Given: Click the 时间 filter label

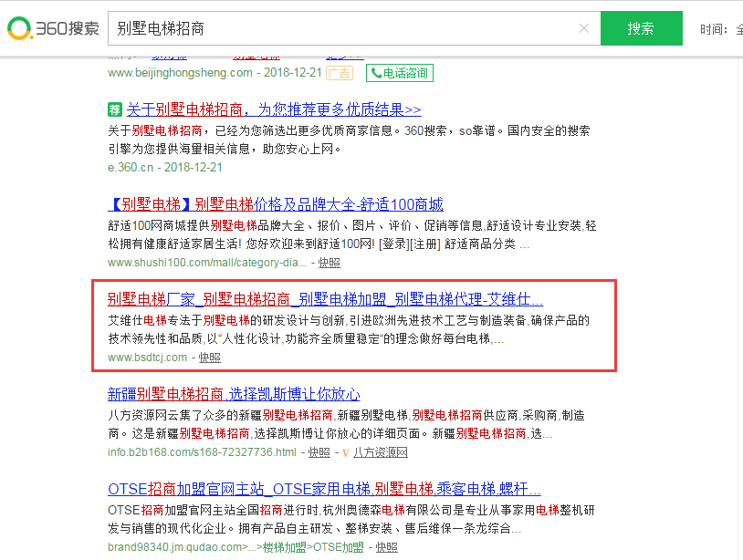Looking at the screenshot, I should pyautogui.click(x=713, y=29).
